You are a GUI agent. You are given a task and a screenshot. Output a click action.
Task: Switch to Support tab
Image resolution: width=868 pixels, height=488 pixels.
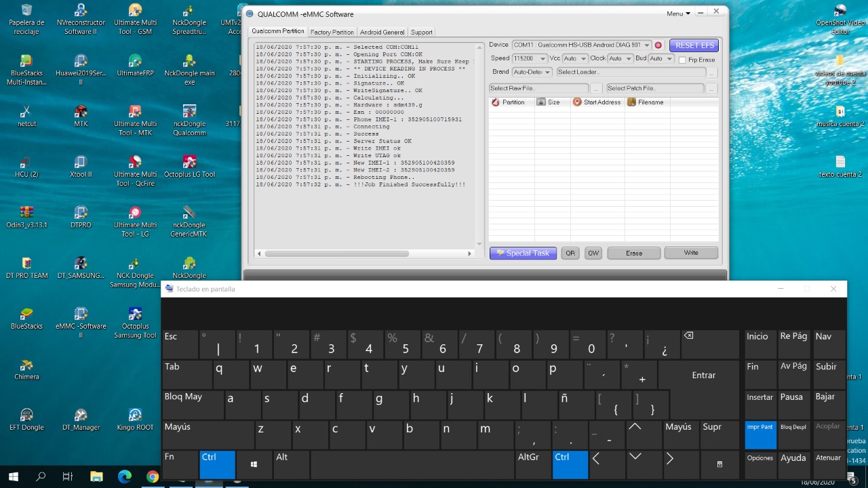pyautogui.click(x=421, y=32)
